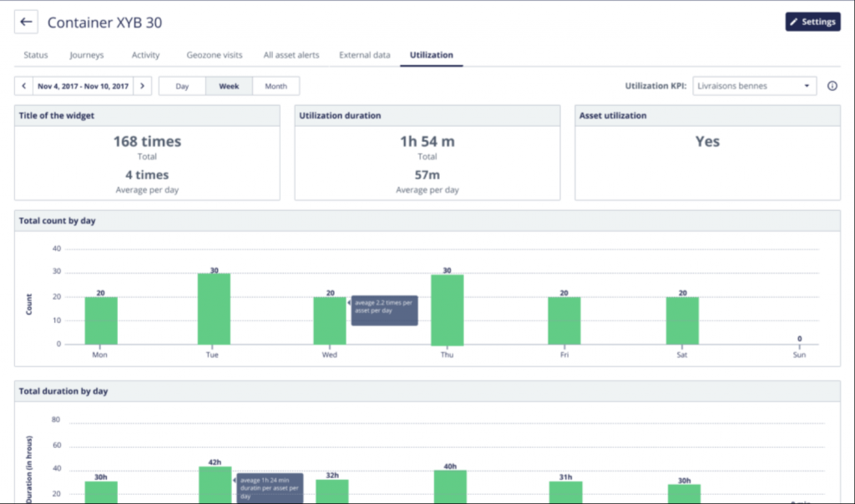Open Settings with the pencil button
Screen dimensions: 855x504
coord(812,22)
